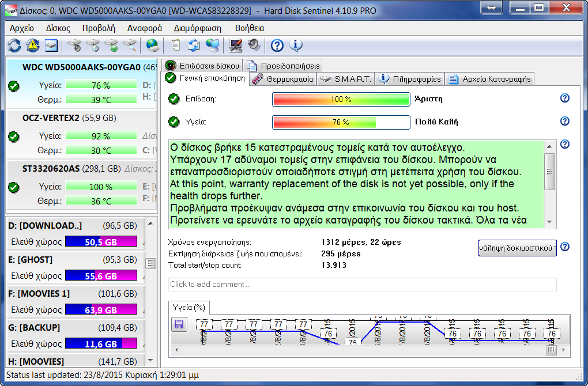The height and width of the screenshot is (386, 588).
Task: Open the Βοήθεια menu
Action: point(250,28)
